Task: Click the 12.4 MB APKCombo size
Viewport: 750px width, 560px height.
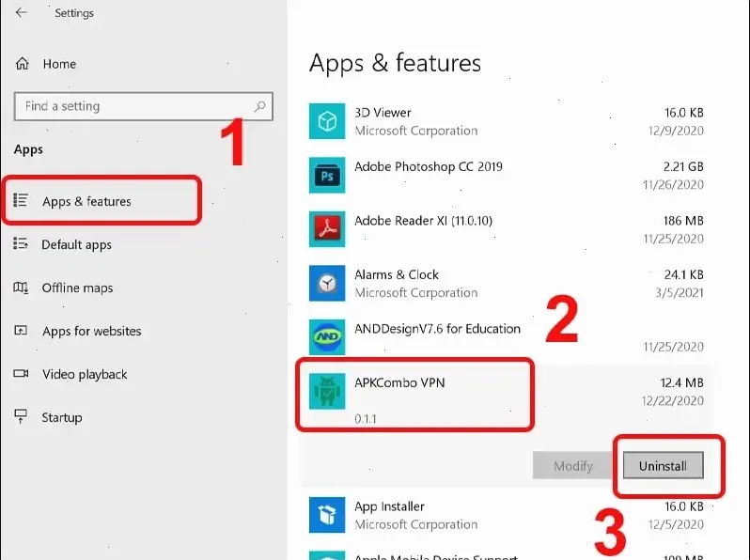Action: tap(681, 382)
